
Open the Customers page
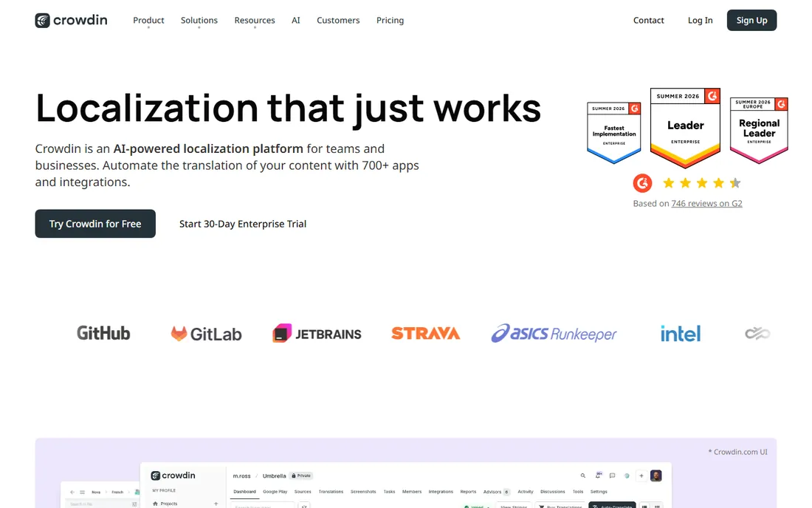(x=338, y=20)
